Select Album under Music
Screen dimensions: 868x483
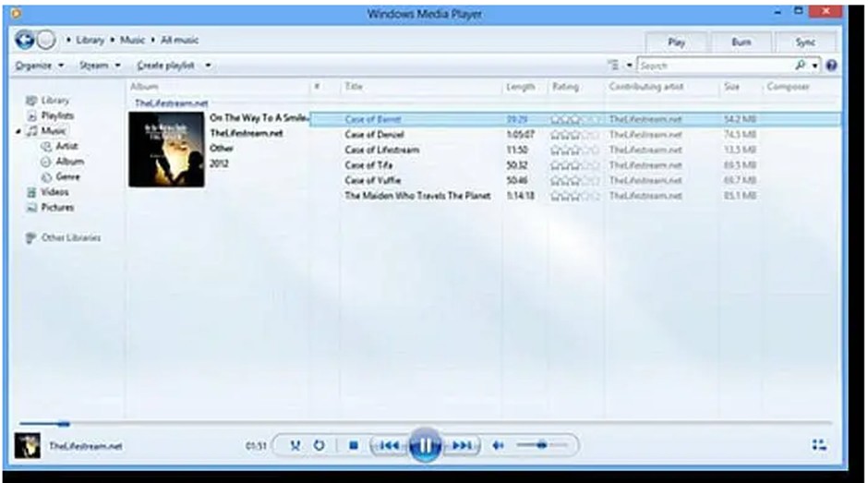point(70,162)
